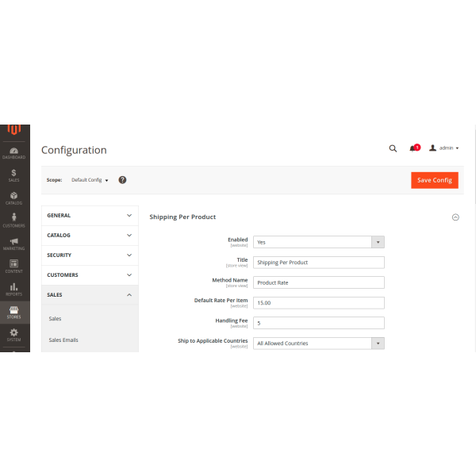Open the Catalog sidebar icon
The width and height of the screenshot is (476, 476).
click(13, 198)
